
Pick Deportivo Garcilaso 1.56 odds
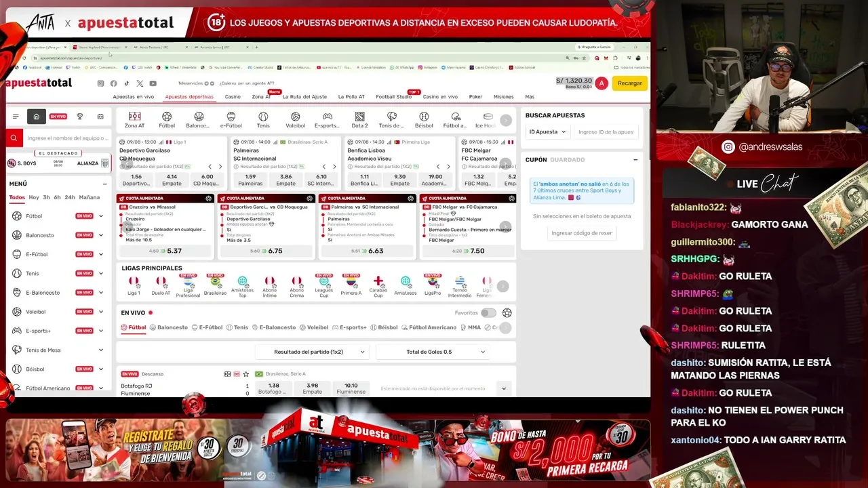pyautogui.click(x=136, y=180)
